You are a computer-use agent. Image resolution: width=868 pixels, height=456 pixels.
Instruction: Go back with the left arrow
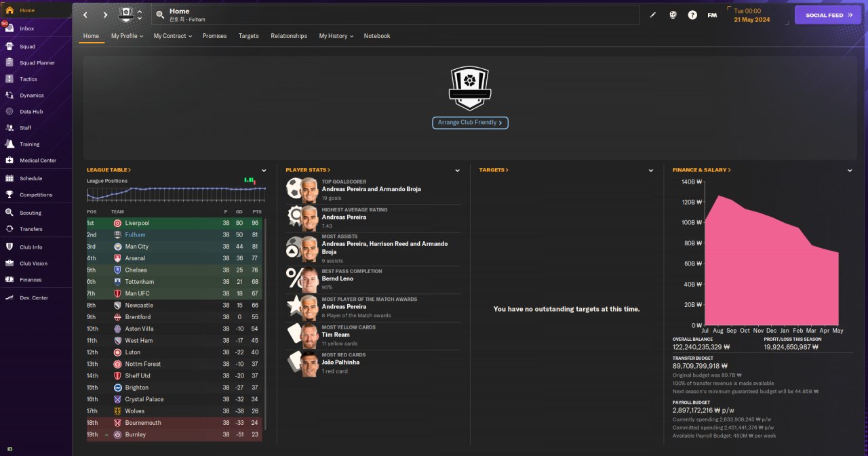[x=85, y=15]
